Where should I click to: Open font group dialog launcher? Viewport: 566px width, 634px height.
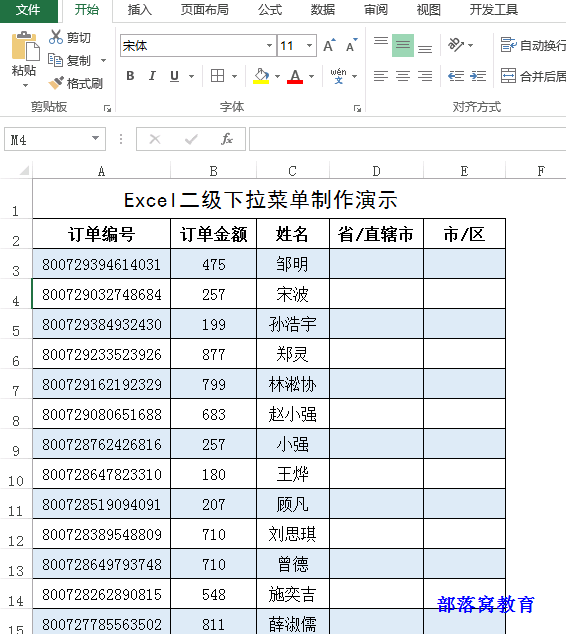pos(357,108)
